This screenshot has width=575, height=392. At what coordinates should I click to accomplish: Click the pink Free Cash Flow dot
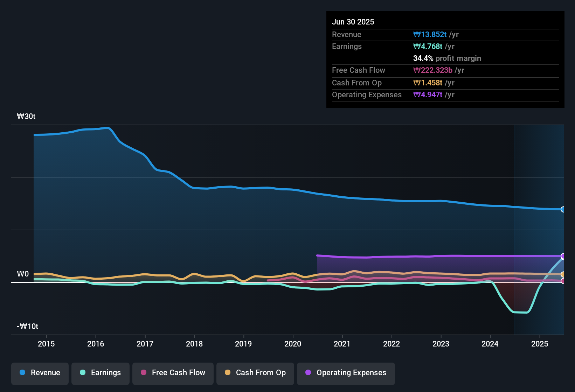pyautogui.click(x=143, y=373)
